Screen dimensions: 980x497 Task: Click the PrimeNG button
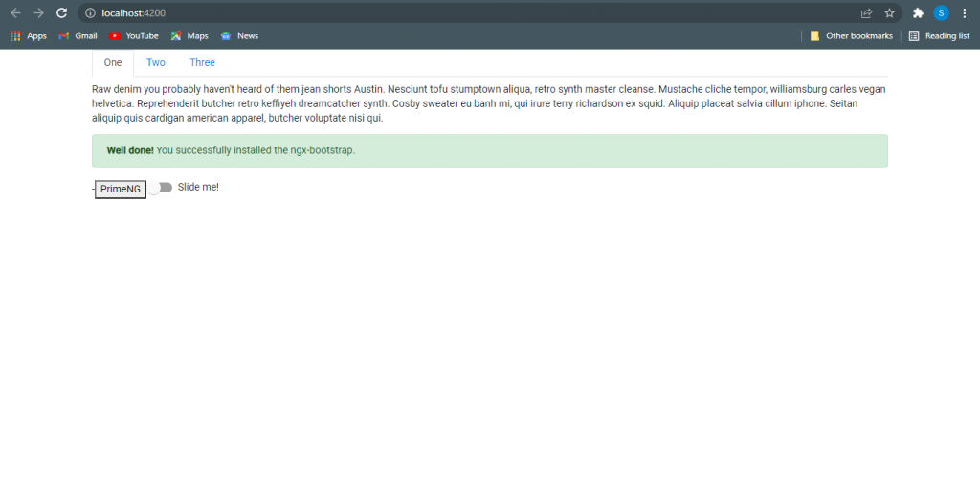pyautogui.click(x=121, y=190)
